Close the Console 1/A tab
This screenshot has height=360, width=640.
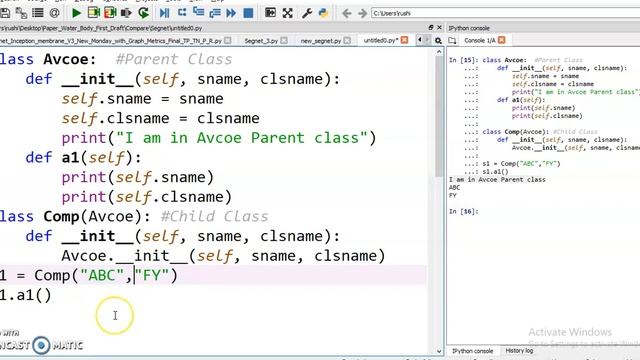coord(502,40)
